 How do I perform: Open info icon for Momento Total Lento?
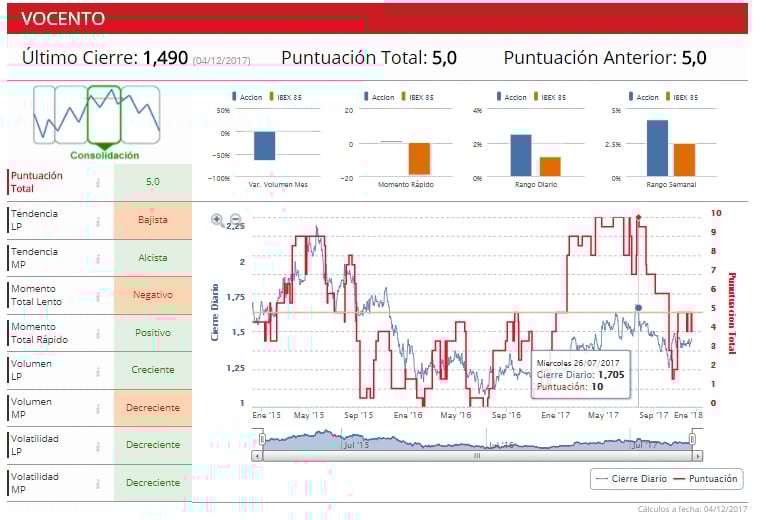pyautogui.click(x=98, y=296)
